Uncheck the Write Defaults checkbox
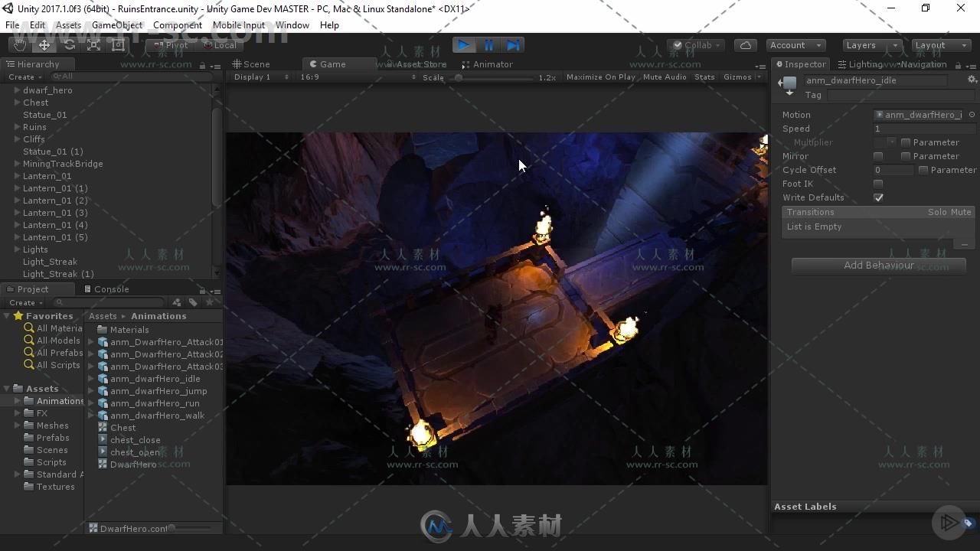Viewport: 980px width, 551px height. tap(878, 197)
